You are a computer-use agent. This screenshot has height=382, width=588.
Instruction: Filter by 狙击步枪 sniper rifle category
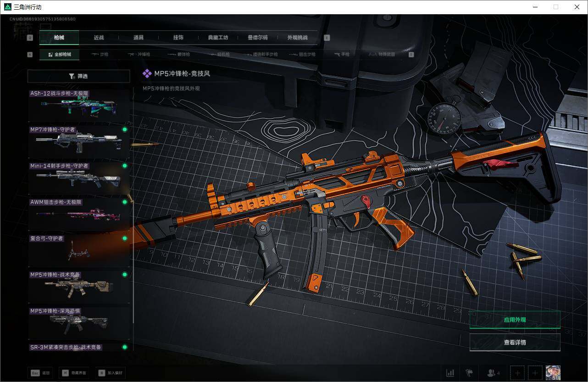point(302,54)
